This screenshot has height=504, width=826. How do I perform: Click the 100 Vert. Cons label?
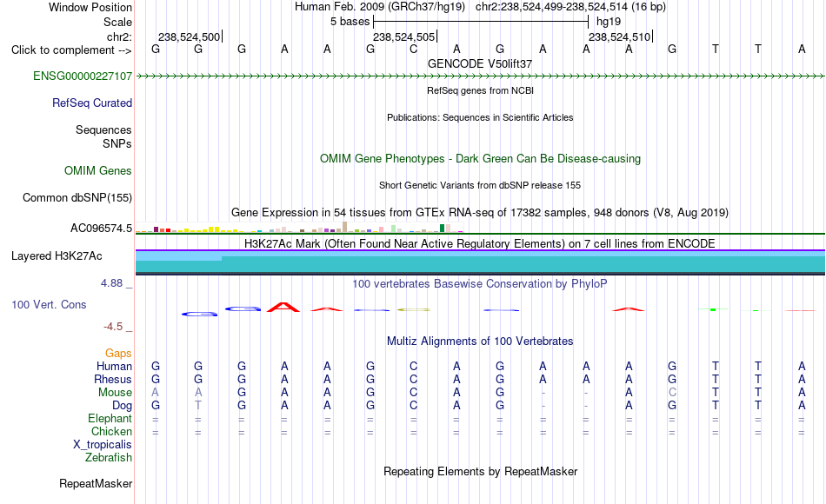(49, 304)
